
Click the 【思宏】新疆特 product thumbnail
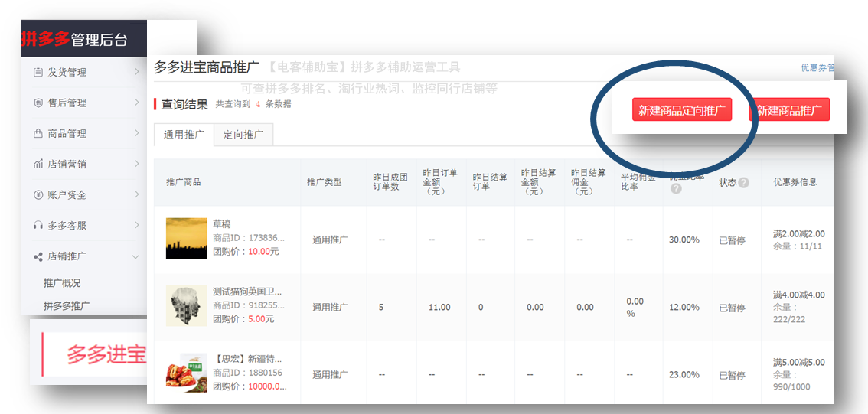pos(187,373)
